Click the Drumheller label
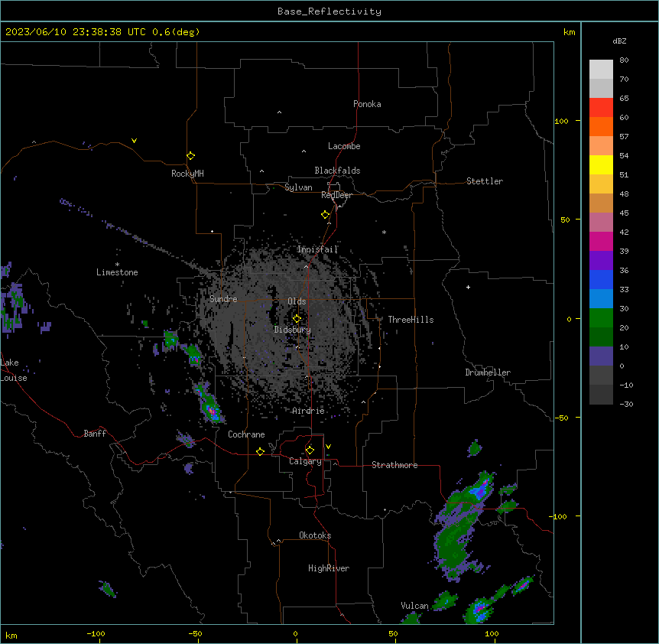The height and width of the screenshot is (644, 659). 488,372
